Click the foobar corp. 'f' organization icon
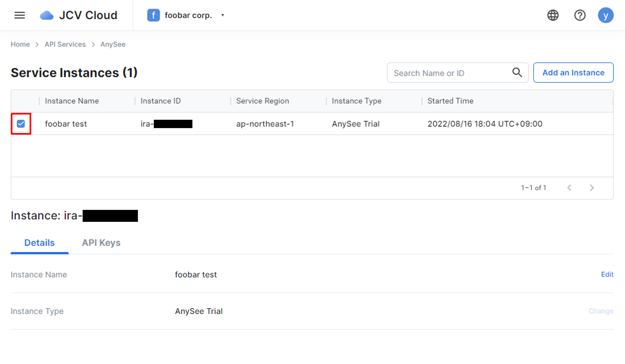This screenshot has height=364, width=625. [153, 15]
